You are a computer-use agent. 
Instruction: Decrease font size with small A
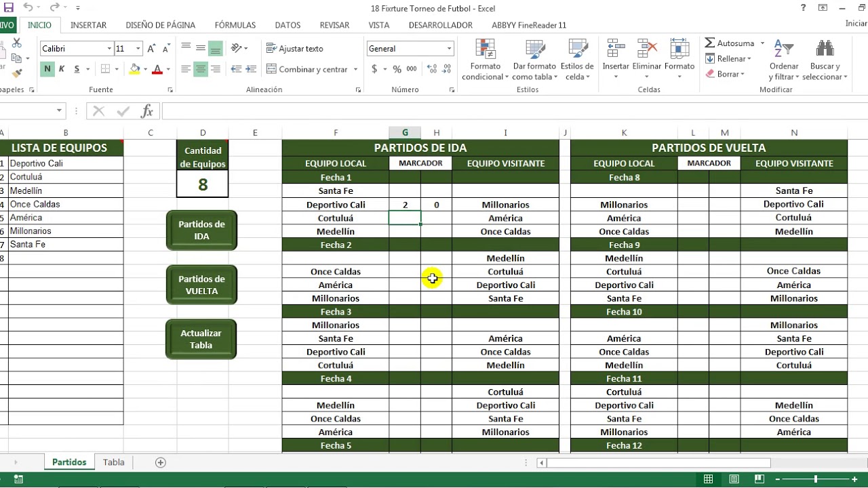166,49
